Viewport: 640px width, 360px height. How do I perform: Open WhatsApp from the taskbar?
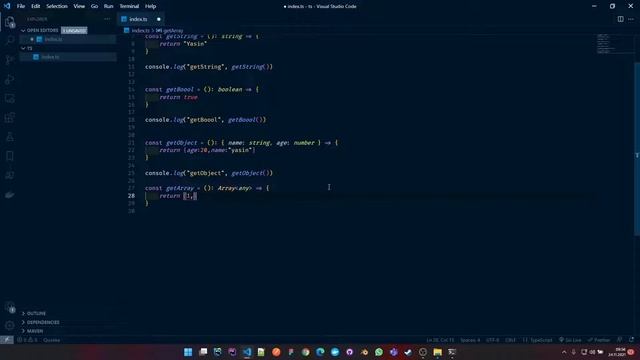pyautogui.click(x=379, y=352)
